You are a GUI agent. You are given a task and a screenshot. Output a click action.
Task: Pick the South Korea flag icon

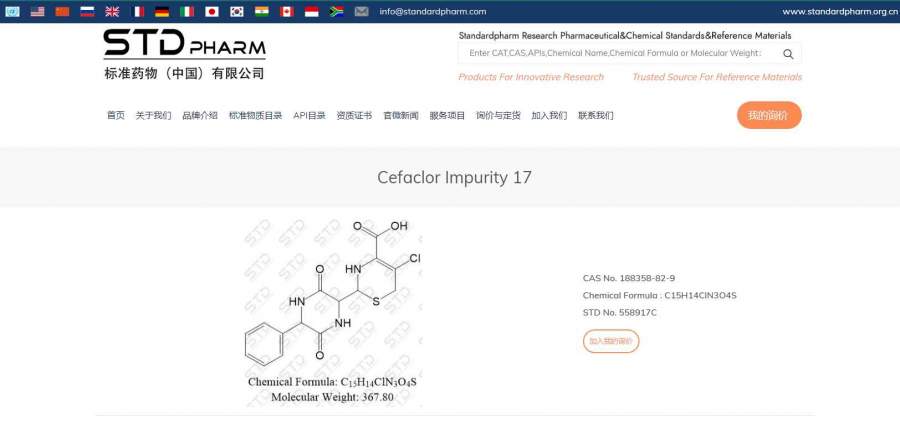coord(237,12)
